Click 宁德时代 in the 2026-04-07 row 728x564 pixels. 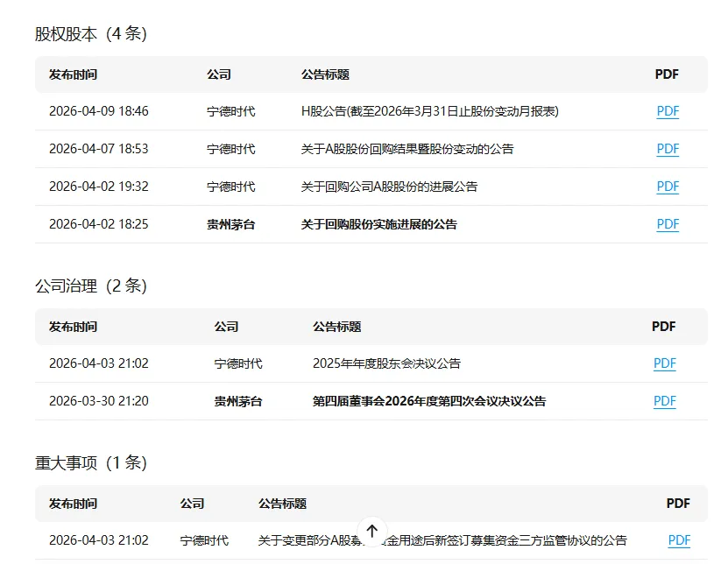point(230,149)
